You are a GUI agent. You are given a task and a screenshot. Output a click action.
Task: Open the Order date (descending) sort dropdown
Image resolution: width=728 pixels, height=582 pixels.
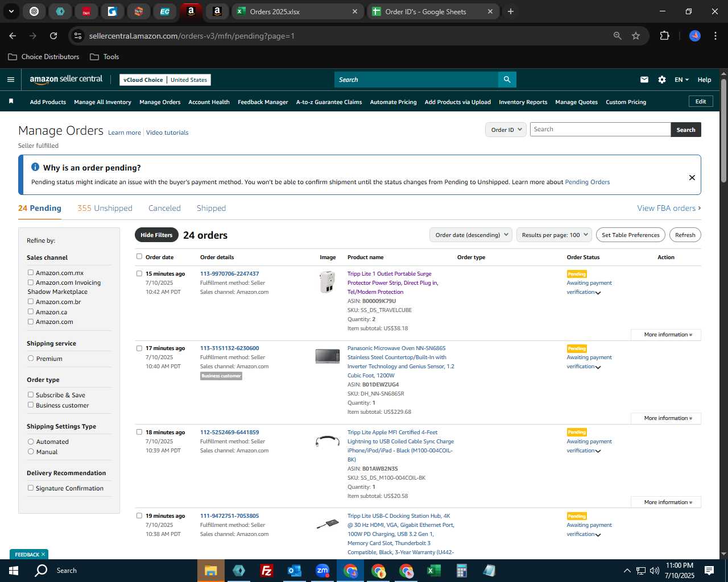click(471, 235)
